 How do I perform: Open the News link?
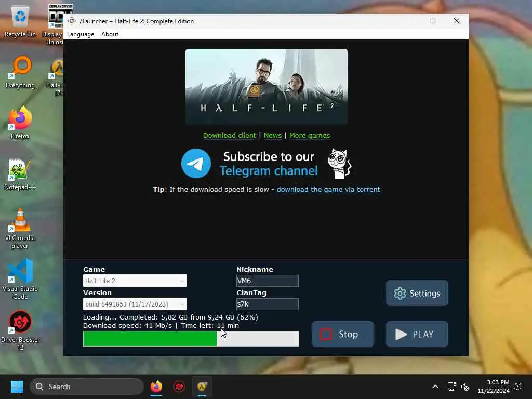click(x=272, y=136)
